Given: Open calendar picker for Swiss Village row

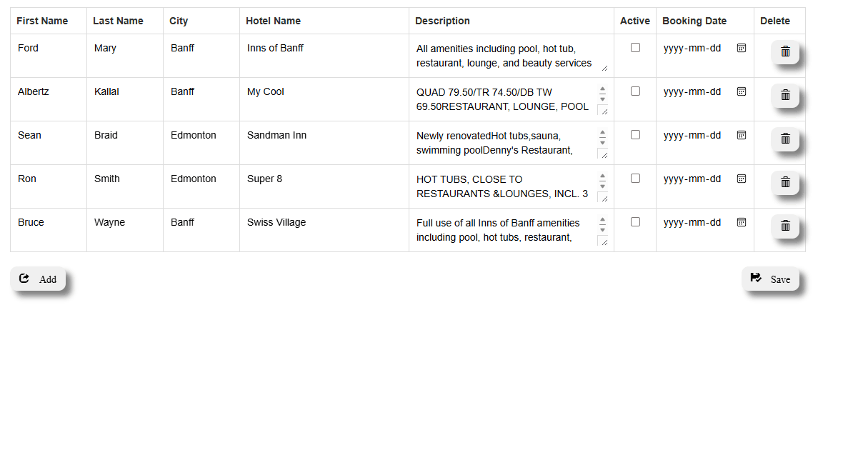Looking at the screenshot, I should [742, 222].
